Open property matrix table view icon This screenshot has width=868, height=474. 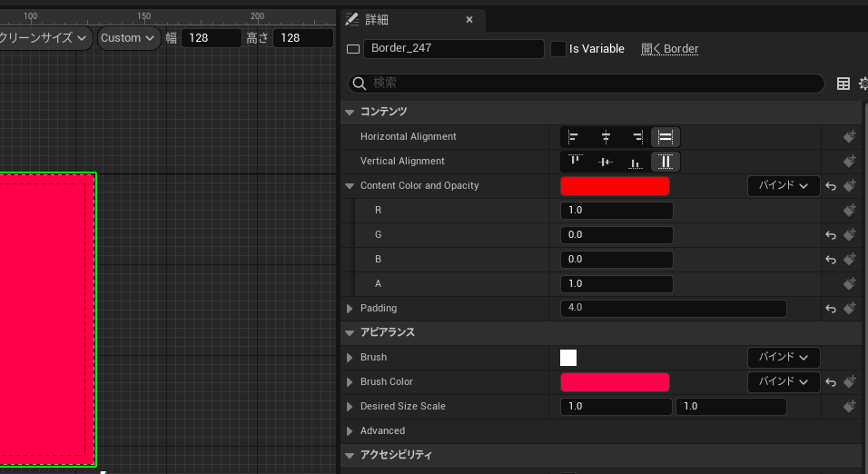(843, 84)
